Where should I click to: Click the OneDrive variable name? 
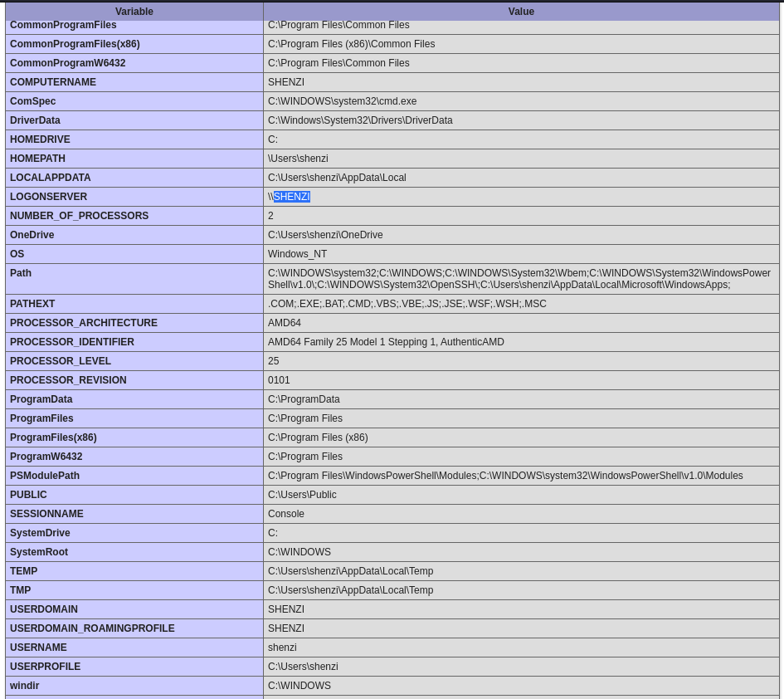(x=32, y=235)
